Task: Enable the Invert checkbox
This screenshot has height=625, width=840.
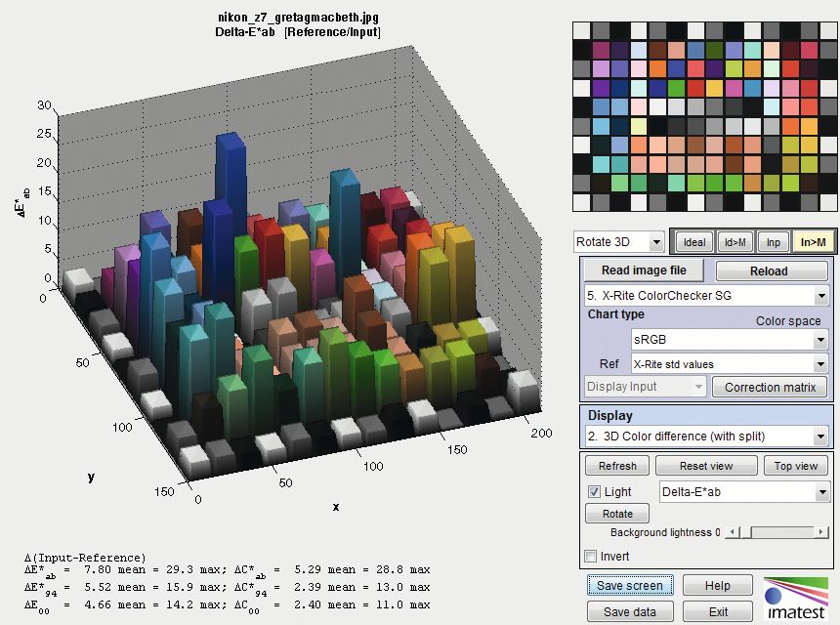Action: click(590, 557)
